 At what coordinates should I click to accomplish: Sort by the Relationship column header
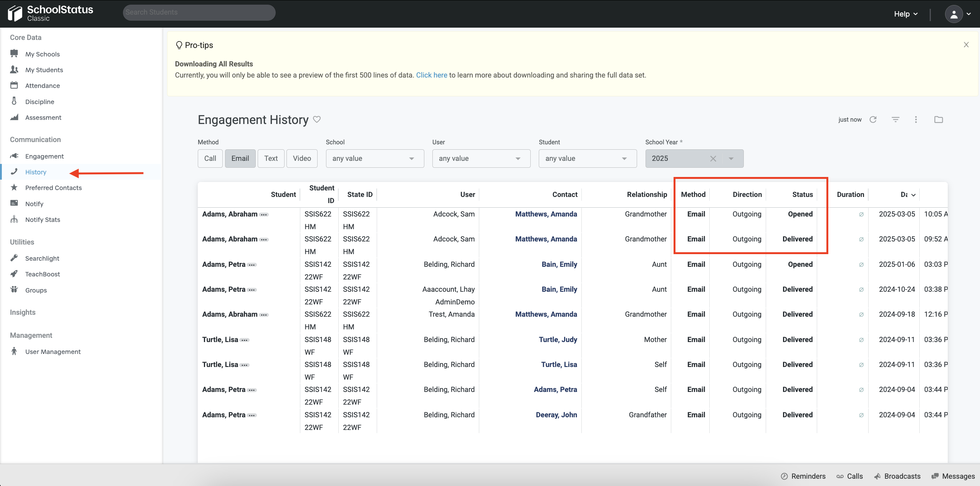(647, 194)
